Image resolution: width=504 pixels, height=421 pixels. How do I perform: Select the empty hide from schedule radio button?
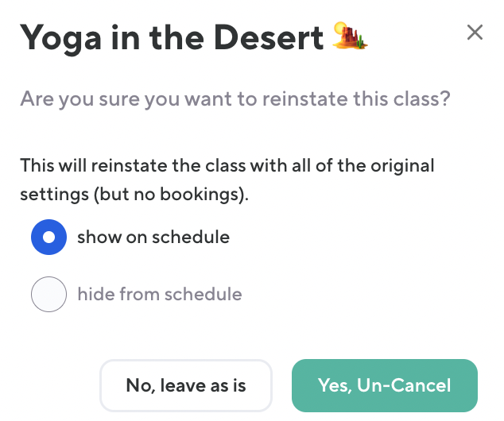tap(48, 295)
